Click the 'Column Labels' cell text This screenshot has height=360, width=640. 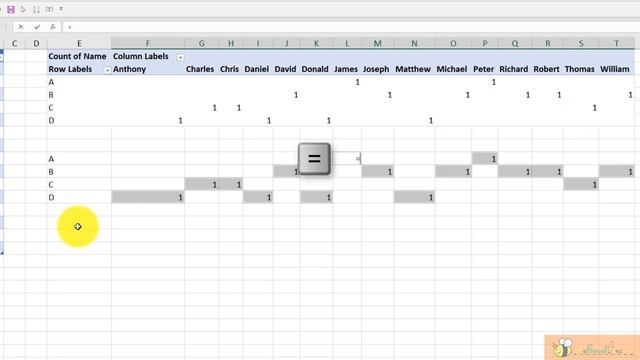pyautogui.click(x=141, y=56)
